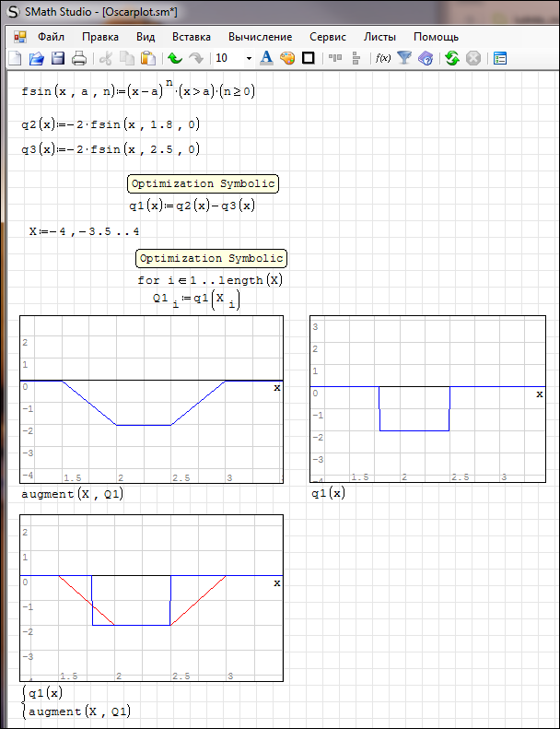
Task: Click the Print icon in toolbar
Action: [x=79, y=58]
